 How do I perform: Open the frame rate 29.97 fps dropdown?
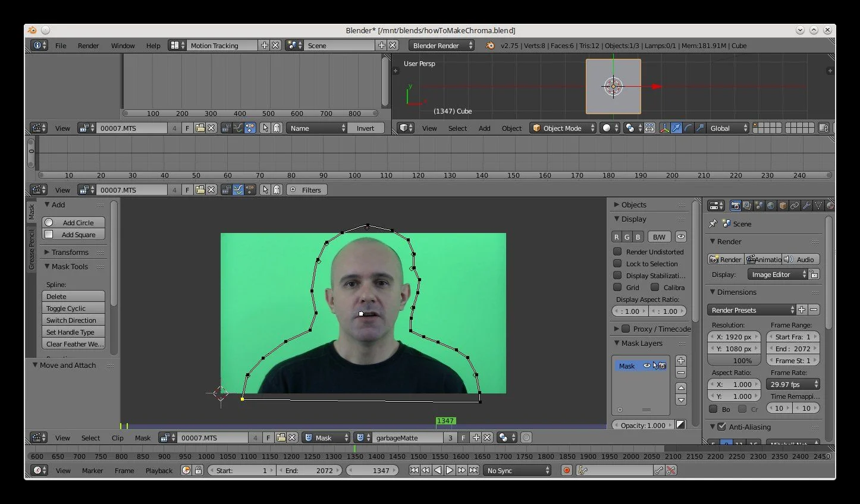point(793,384)
